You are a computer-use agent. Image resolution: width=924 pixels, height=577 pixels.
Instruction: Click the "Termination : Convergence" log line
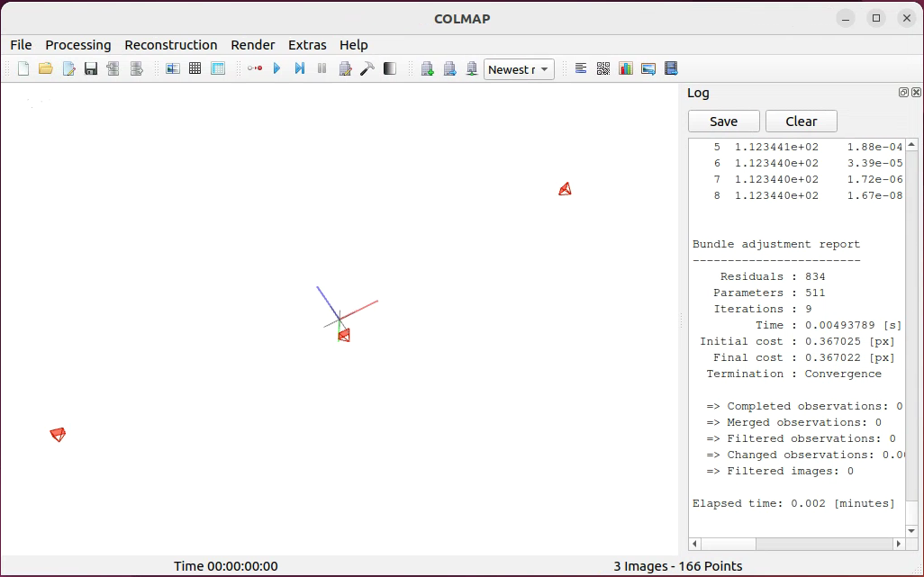click(793, 374)
